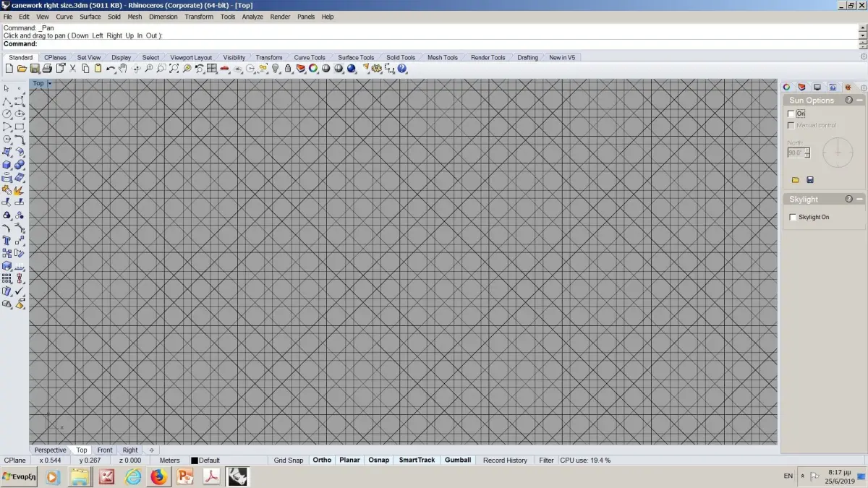The height and width of the screenshot is (488, 868).
Task: Toggle Planar mode in status bar
Action: 349,460
